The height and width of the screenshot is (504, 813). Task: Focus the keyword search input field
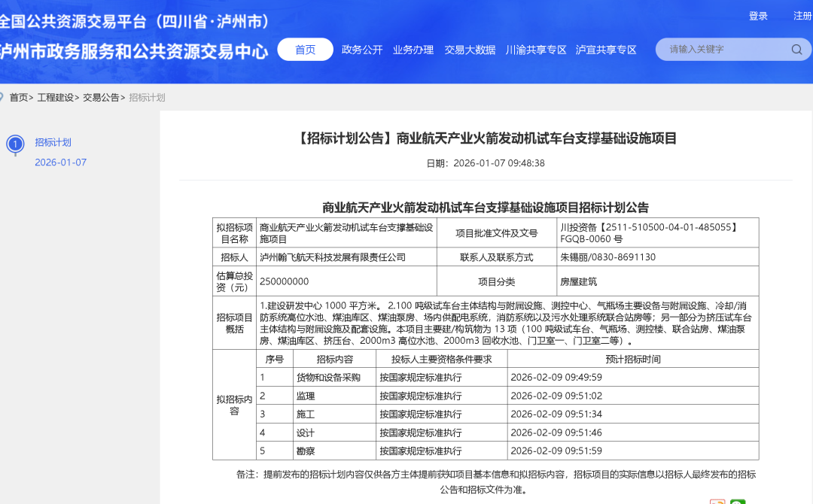(723, 50)
